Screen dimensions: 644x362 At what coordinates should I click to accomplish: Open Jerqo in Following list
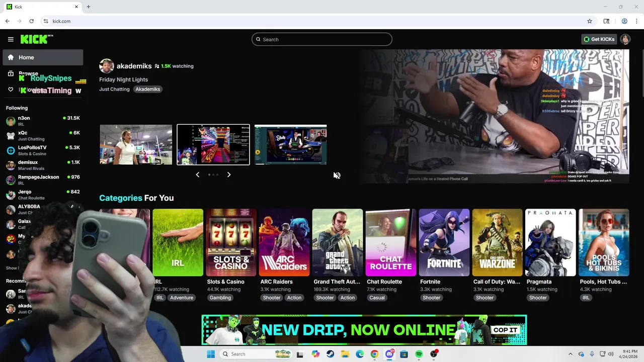43,195
